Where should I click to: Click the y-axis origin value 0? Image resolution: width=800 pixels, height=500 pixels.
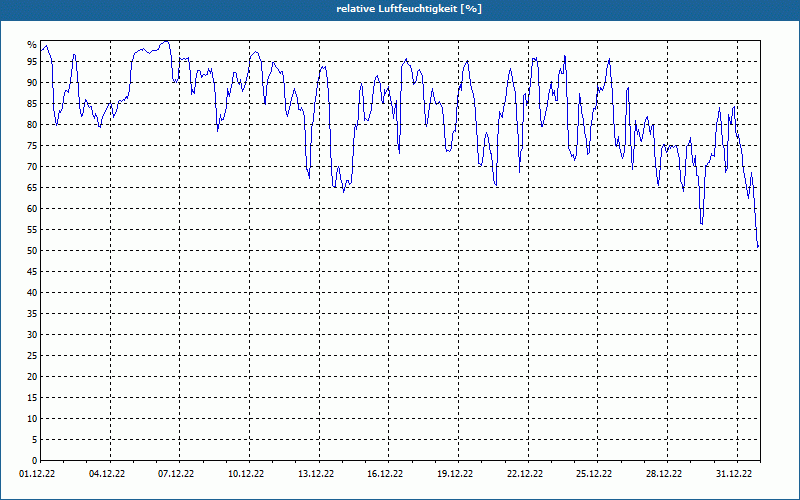pyautogui.click(x=35, y=460)
